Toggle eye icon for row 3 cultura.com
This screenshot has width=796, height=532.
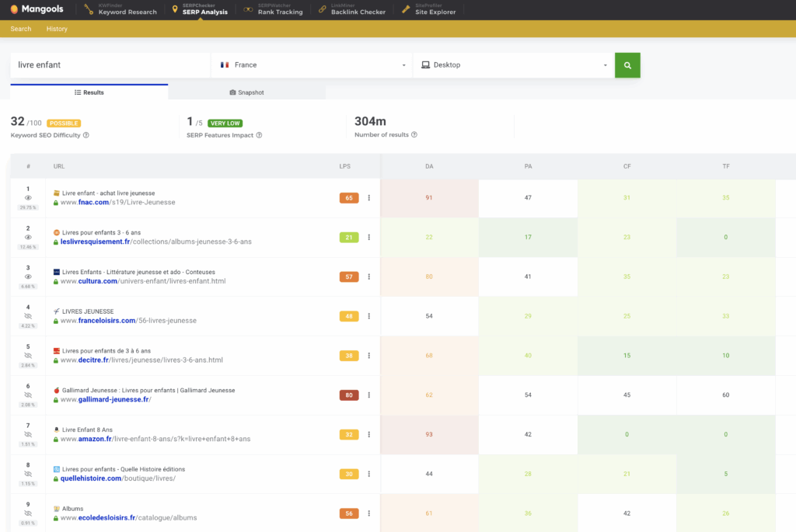tap(28, 277)
